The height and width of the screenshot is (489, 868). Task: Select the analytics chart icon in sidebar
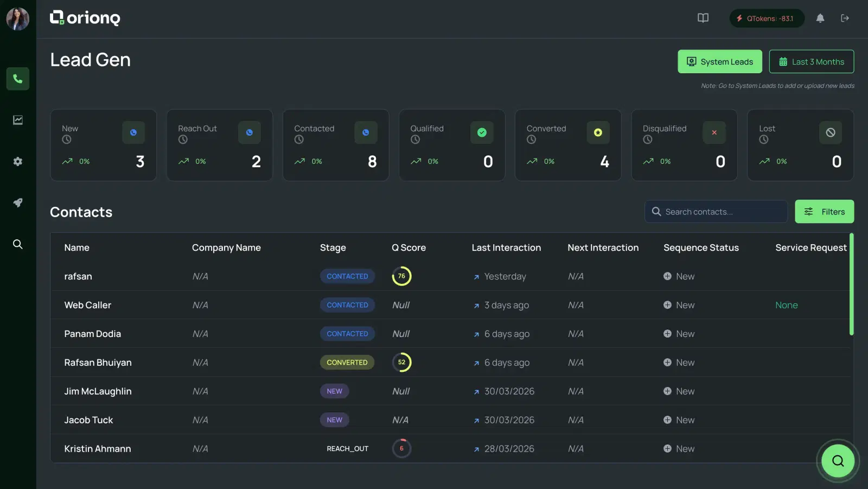point(17,120)
